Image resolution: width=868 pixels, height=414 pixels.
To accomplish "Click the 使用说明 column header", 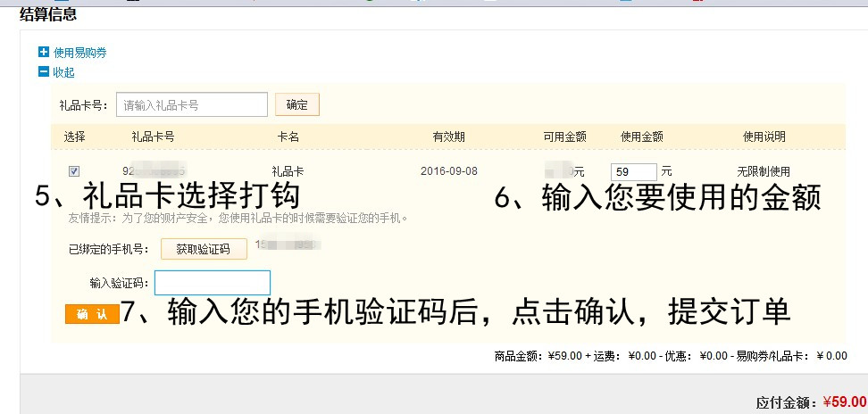I will 764,137.
